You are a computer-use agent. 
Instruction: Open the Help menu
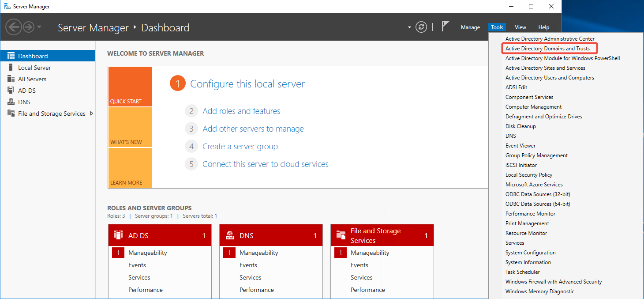coord(544,27)
